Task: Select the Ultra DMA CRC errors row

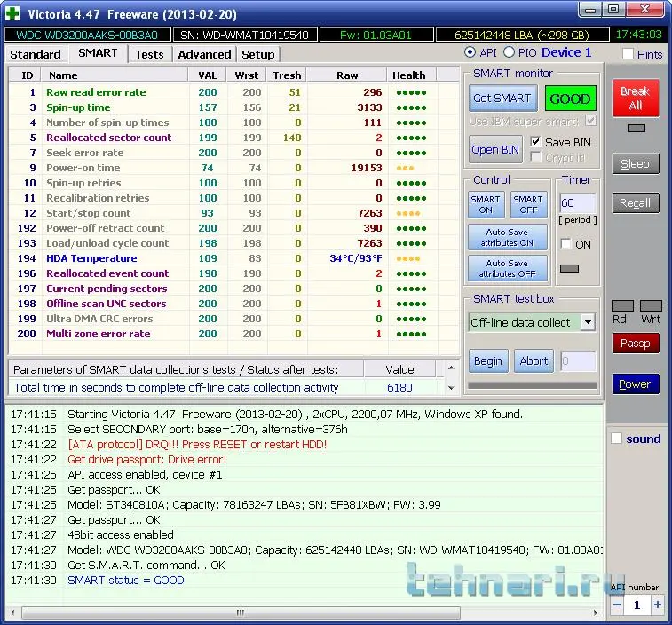Action: pyautogui.click(x=233, y=319)
